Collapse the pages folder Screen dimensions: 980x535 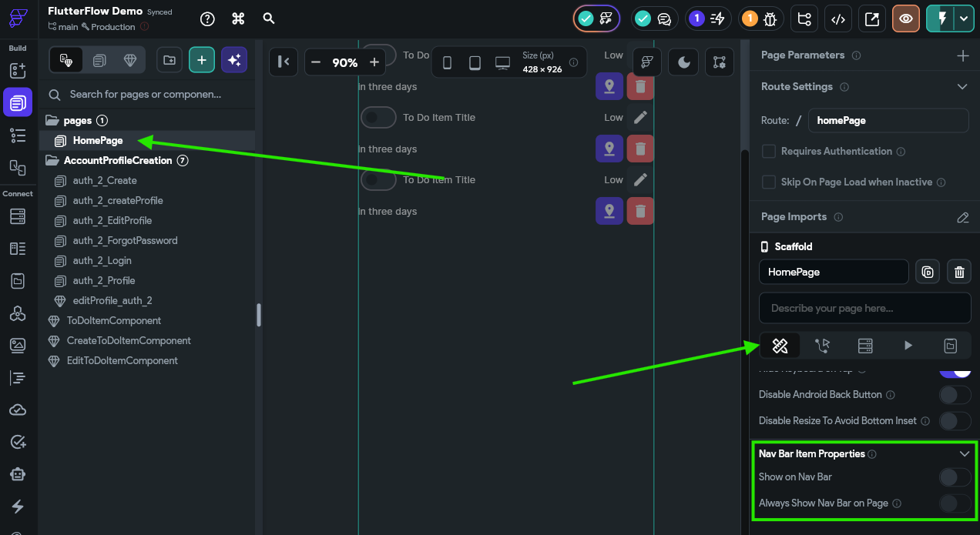point(52,121)
